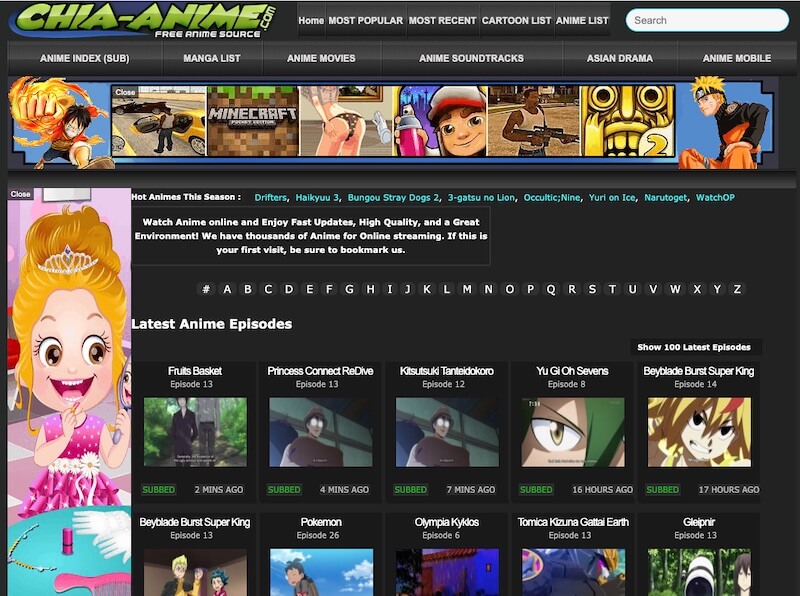Open the Most Popular page
800x596 pixels.
365,20
